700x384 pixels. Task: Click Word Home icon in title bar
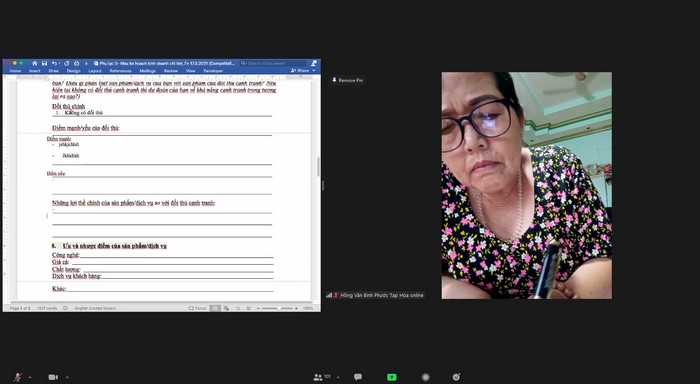(34, 63)
